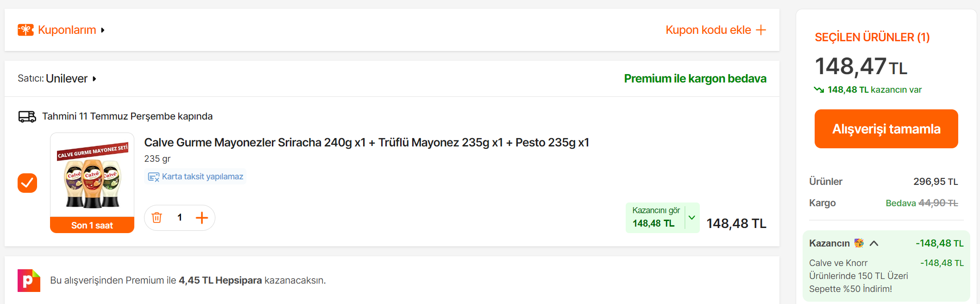Increase quantity with the plus icon
Viewport: 980px width, 304px height.
(x=202, y=218)
